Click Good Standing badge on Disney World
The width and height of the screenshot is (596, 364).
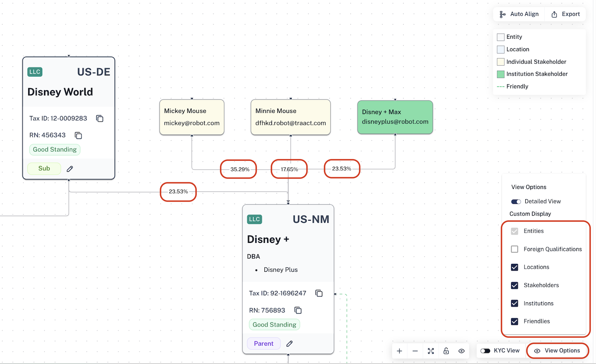(55, 150)
